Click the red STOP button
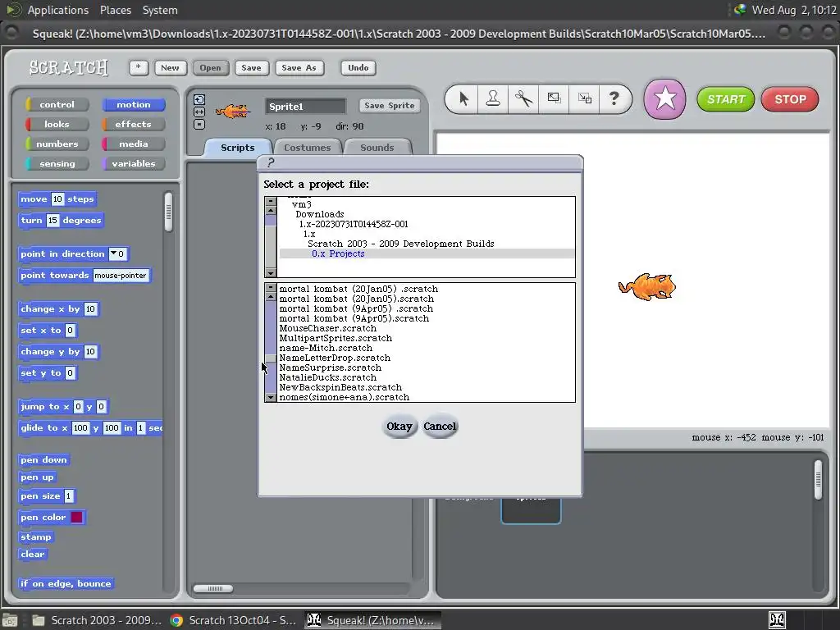Screen dimensions: 840x630 [790, 99]
